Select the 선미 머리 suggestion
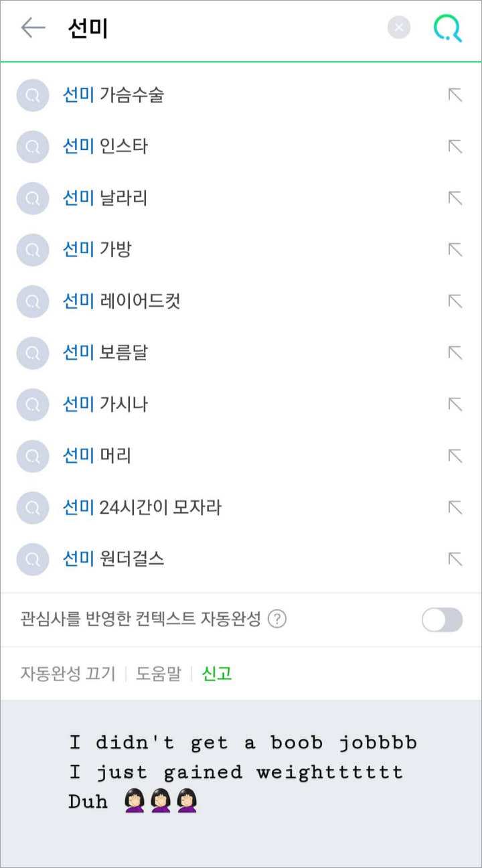The width and height of the screenshot is (482, 868). click(97, 456)
